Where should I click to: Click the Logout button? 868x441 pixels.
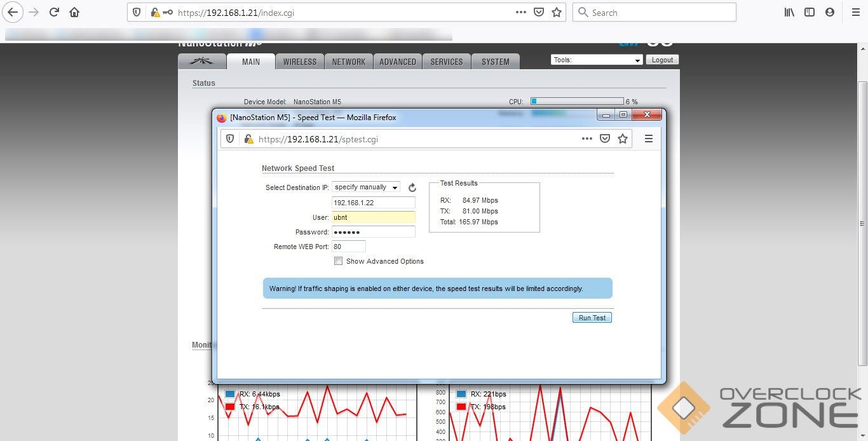662,60
